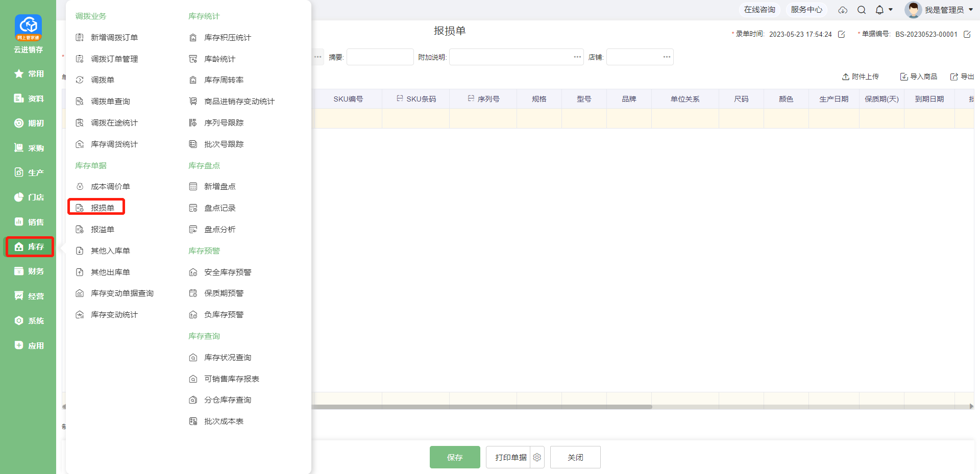Open the 门店 sidebar section
The width and height of the screenshot is (980, 474).
pos(28,197)
